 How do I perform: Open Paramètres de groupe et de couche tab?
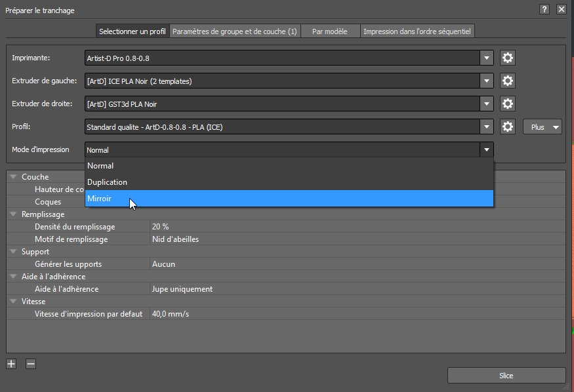[x=235, y=31]
